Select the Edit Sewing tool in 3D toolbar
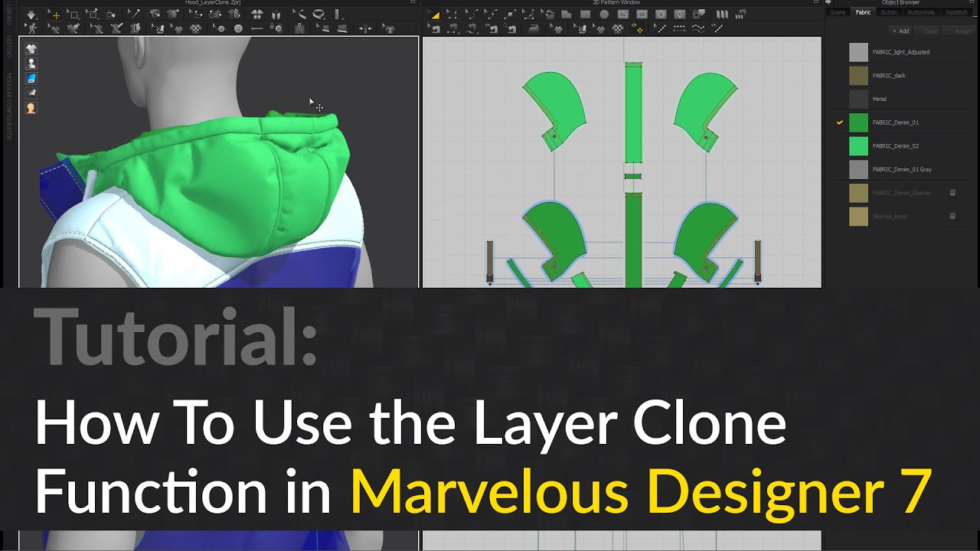This screenshot has width=980, height=551. click(x=54, y=28)
